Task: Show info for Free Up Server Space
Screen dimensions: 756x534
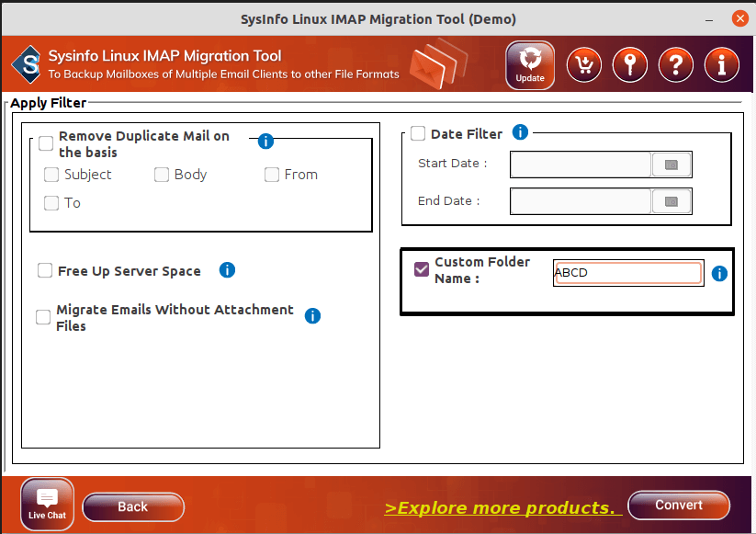Action: 227,270
